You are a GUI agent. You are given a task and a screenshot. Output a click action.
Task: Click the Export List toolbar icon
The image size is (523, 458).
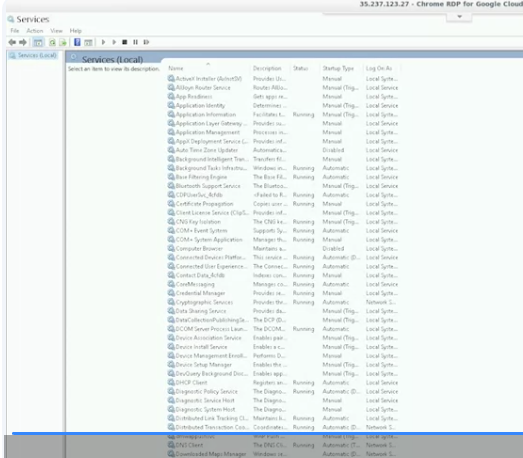tap(63, 42)
